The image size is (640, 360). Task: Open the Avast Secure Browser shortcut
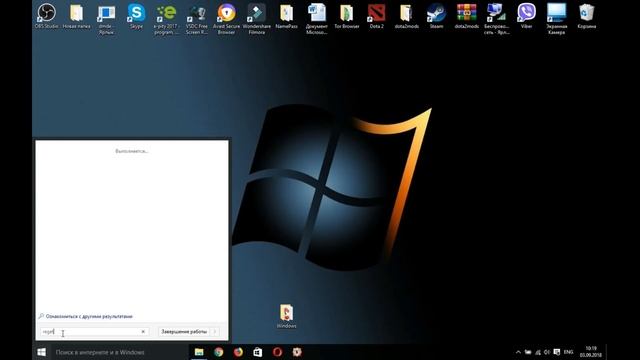point(226,19)
